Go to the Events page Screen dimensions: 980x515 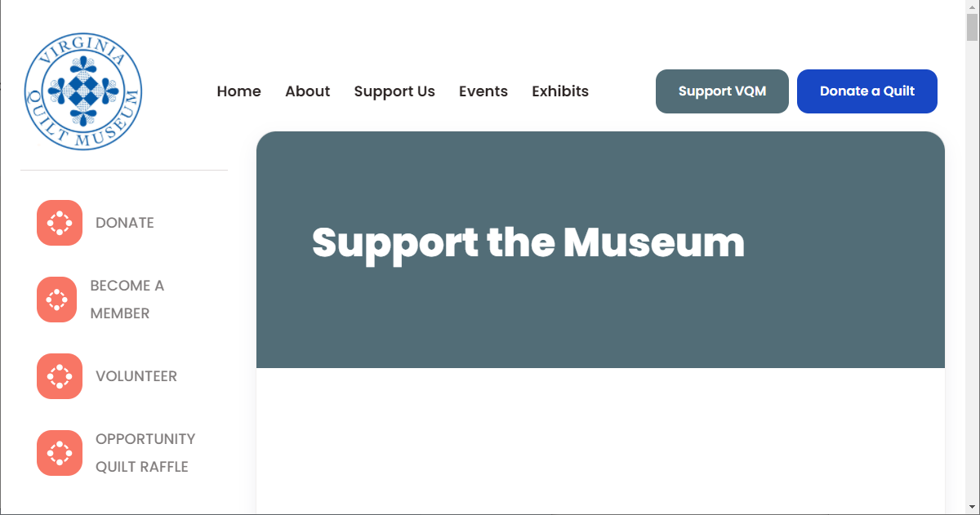(x=483, y=91)
